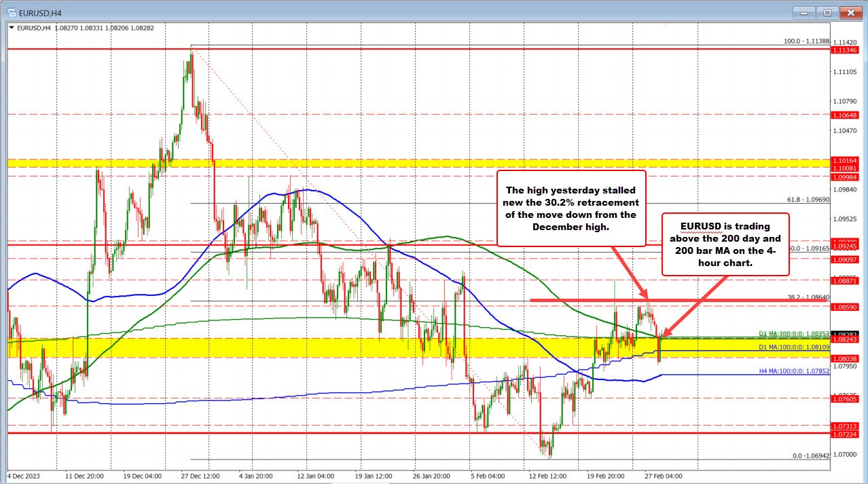Select the 1.10648 resistance price label
868x484 pixels.
(x=846, y=115)
